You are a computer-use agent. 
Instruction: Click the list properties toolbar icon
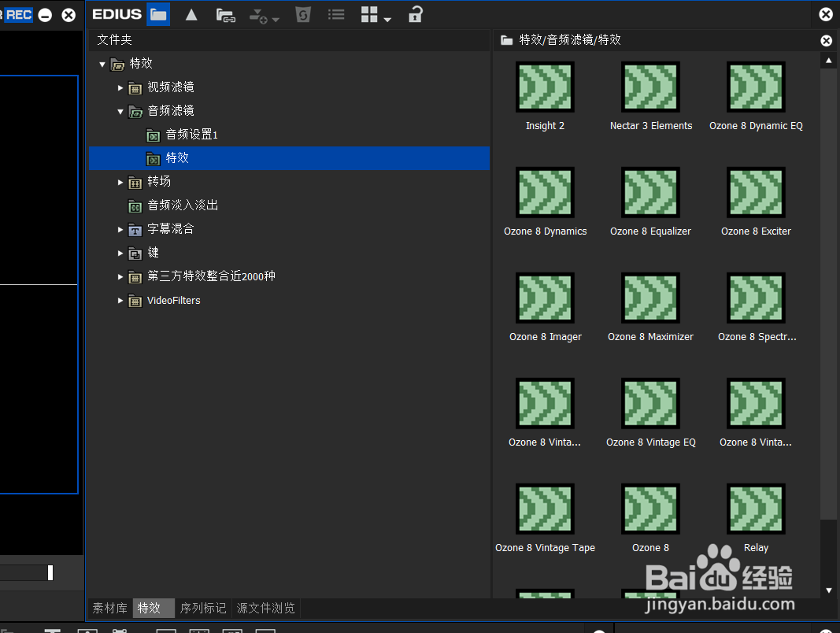pos(336,14)
